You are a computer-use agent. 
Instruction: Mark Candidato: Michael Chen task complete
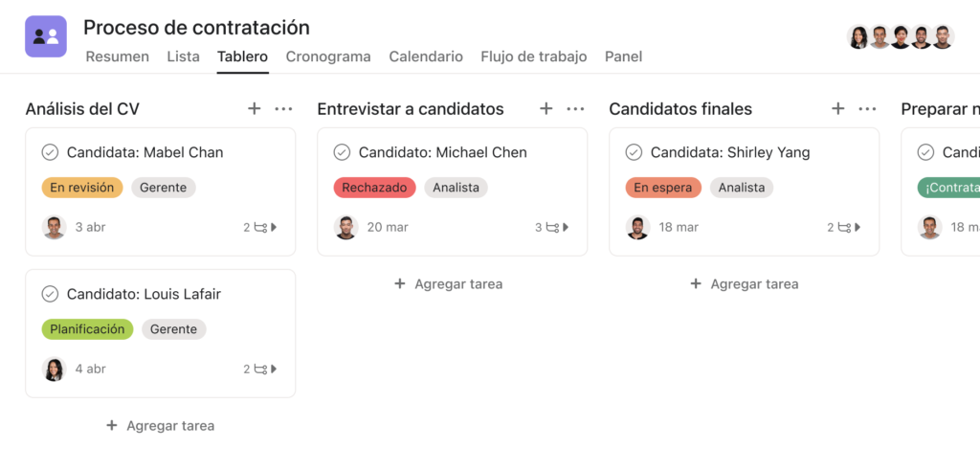342,152
